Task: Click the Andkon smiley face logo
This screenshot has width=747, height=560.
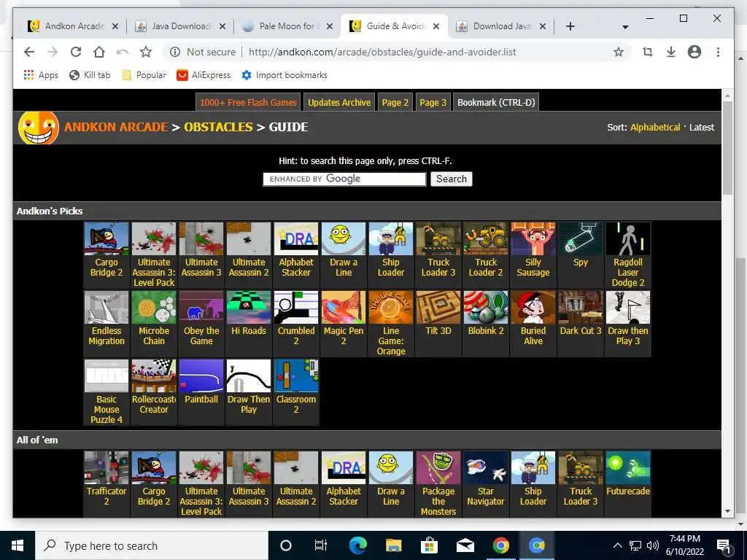Action: point(39,128)
